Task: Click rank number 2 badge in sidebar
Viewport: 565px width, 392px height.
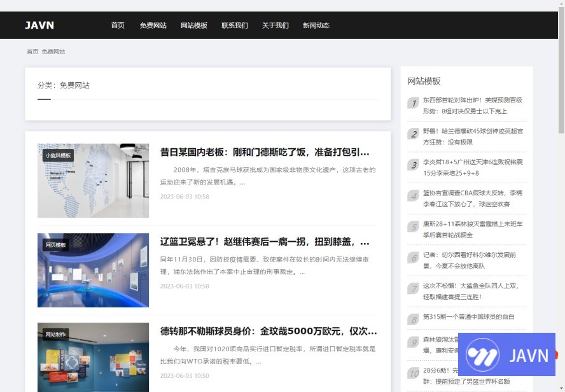Action: [x=414, y=134]
